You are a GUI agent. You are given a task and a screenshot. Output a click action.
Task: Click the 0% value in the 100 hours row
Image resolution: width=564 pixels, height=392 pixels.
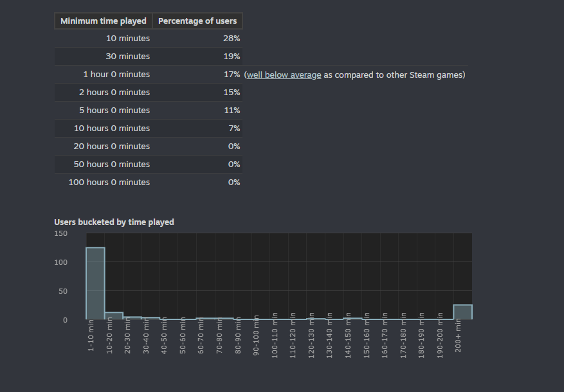[234, 182]
